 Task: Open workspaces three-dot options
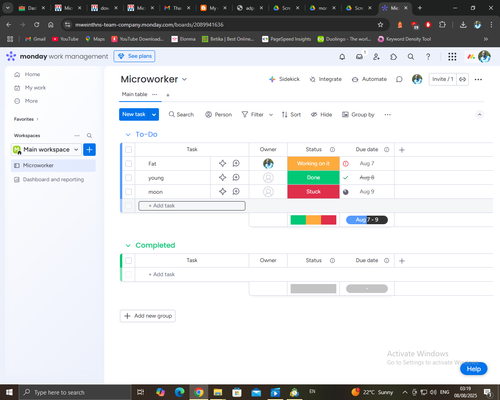tap(77, 136)
